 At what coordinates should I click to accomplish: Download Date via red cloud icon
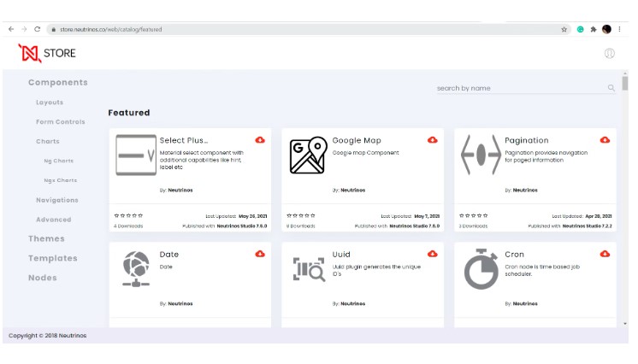(x=260, y=254)
